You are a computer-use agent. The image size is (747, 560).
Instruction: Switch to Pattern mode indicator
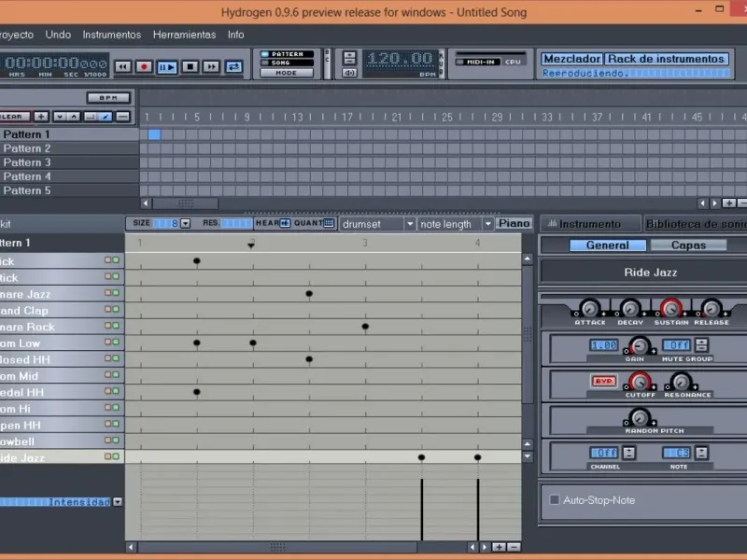pyautogui.click(x=287, y=54)
